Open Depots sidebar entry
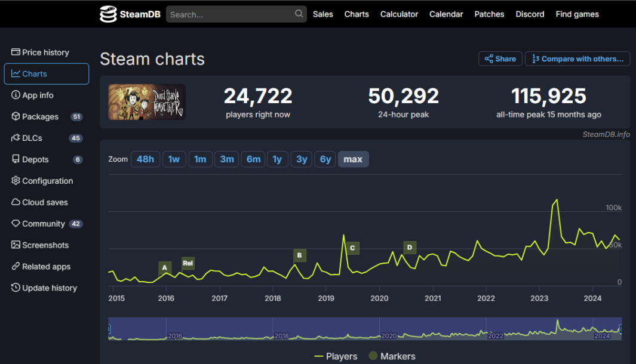This screenshot has width=636, height=364. click(x=35, y=160)
